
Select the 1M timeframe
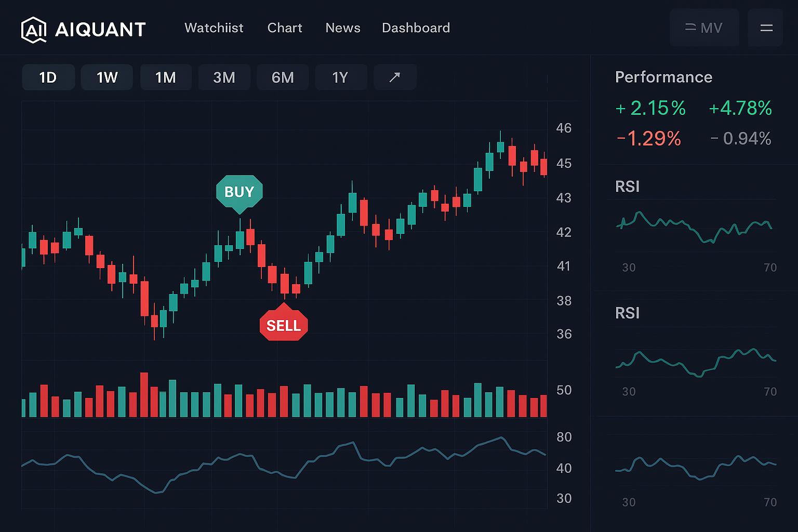[166, 77]
